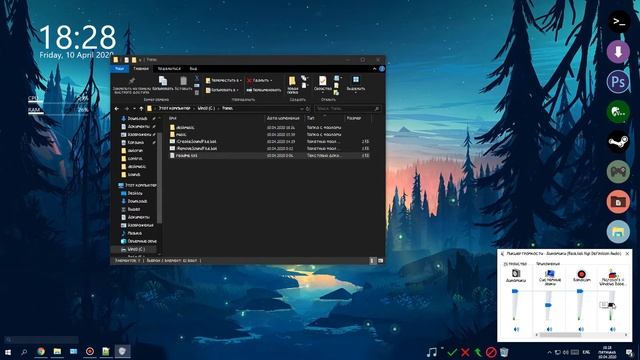Viewport: 640px width, 360px height.
Task: Open the Переместить в dropdown
Action: 223,80
